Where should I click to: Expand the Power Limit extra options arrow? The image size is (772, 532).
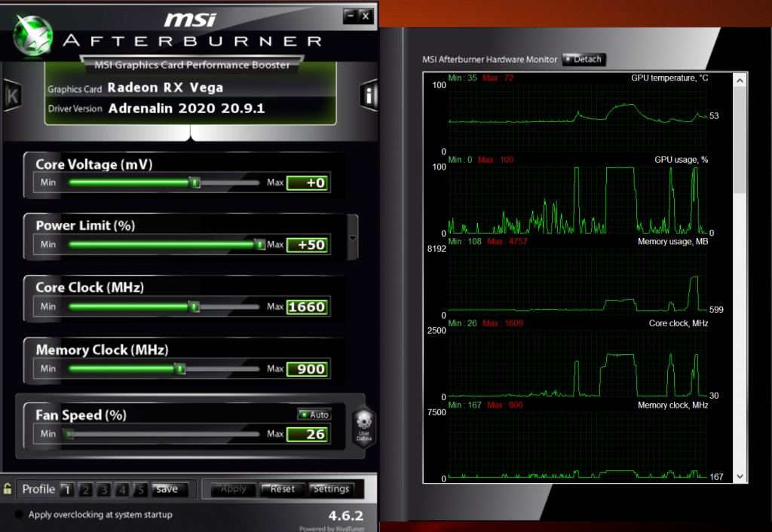pos(351,237)
